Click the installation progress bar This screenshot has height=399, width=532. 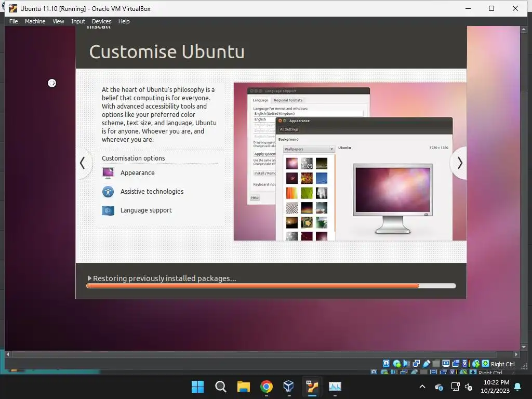click(271, 286)
